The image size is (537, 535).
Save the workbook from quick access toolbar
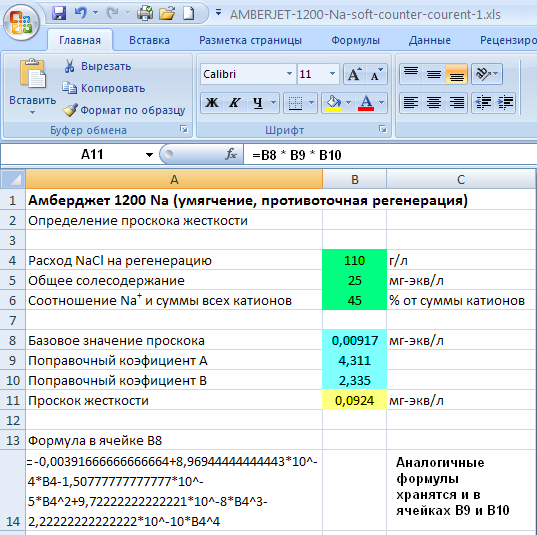(59, 14)
